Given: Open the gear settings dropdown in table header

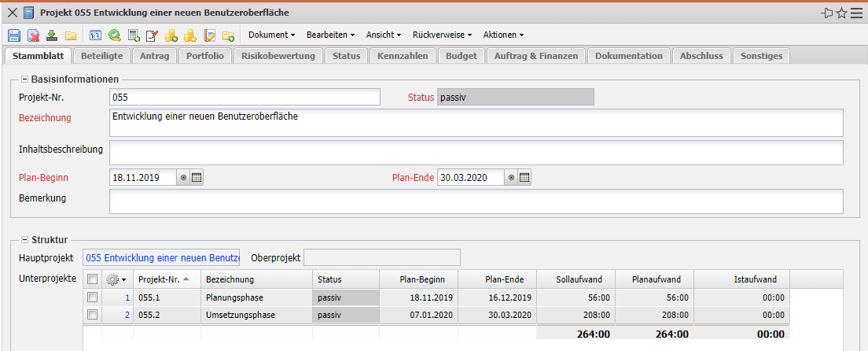Looking at the screenshot, I should (116, 279).
